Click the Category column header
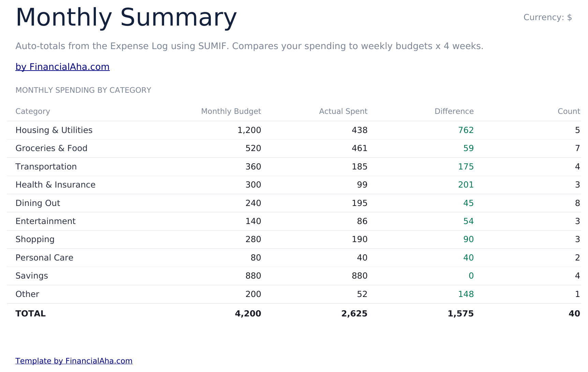This screenshot has height=372, width=588. [x=33, y=111]
